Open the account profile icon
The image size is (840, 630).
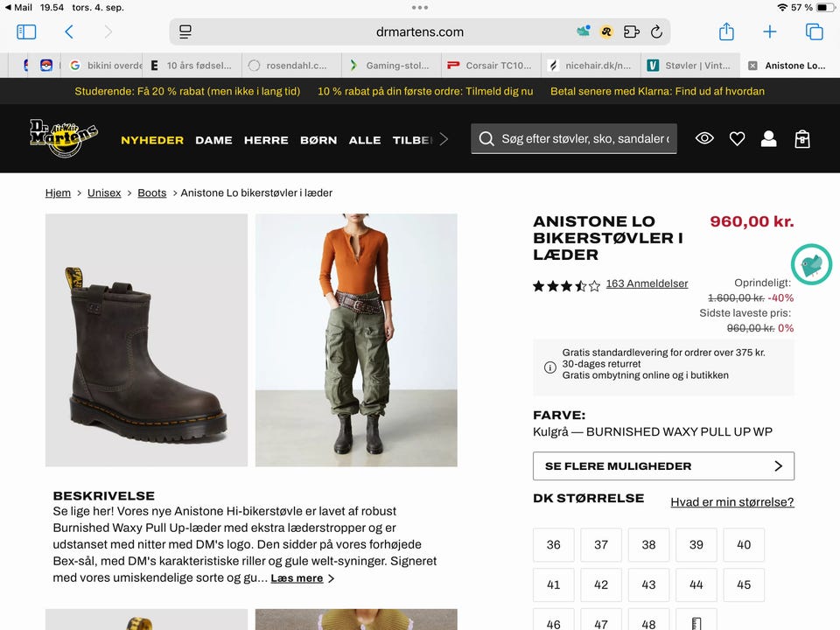(x=769, y=138)
